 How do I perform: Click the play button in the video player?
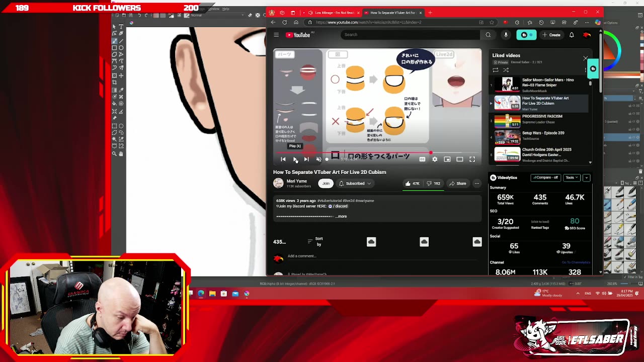[x=295, y=159]
